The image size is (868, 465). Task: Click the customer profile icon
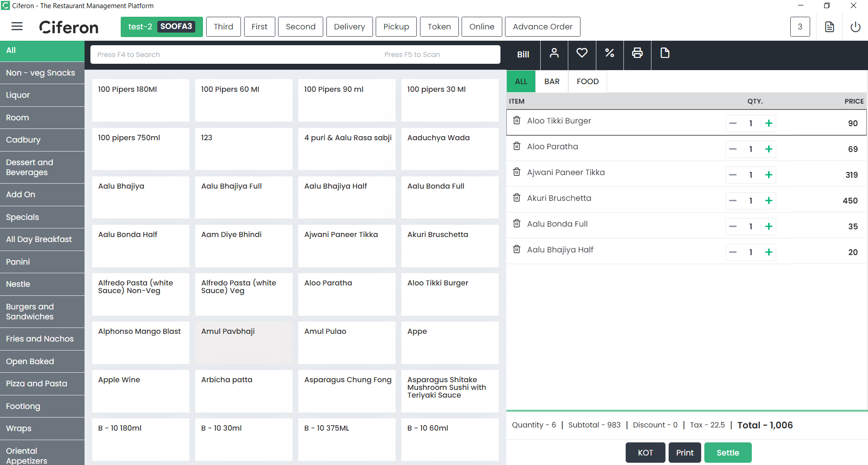[554, 54]
